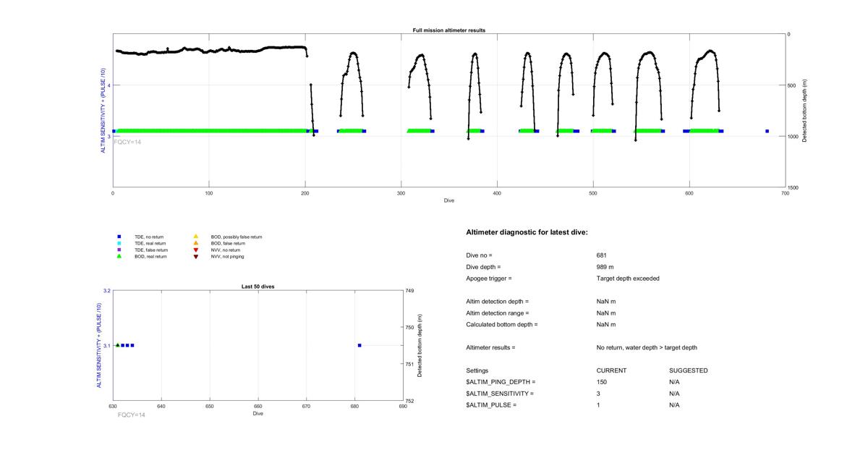Image resolution: width=868 pixels, height=450 pixels.
Task: Click the 'Apogee trigger =' label
Action: click(x=489, y=279)
